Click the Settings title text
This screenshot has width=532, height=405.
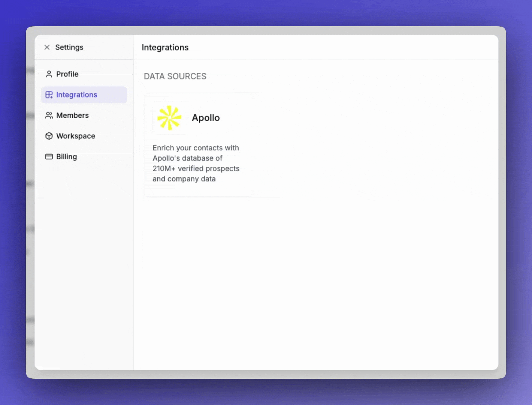(69, 47)
